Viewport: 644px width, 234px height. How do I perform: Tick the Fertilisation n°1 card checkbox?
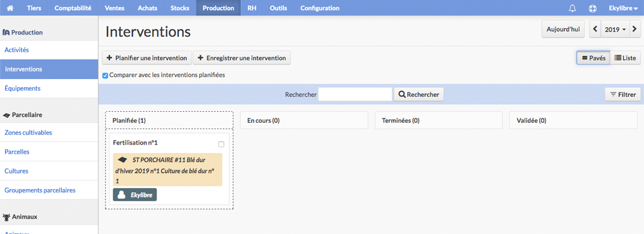pyautogui.click(x=222, y=144)
